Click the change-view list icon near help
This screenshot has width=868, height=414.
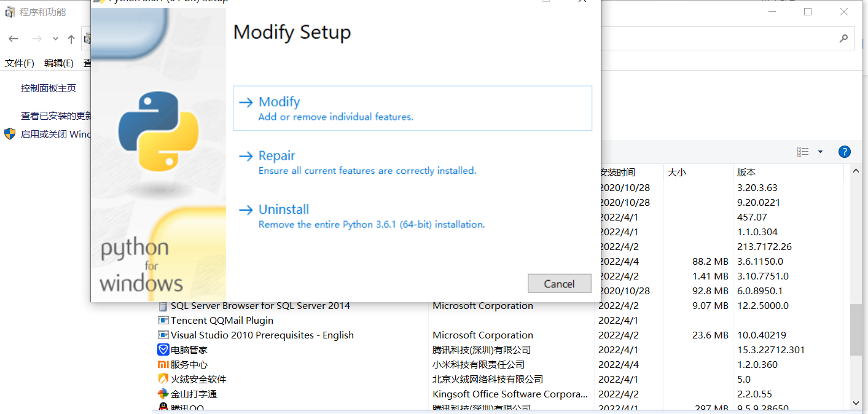pos(802,152)
